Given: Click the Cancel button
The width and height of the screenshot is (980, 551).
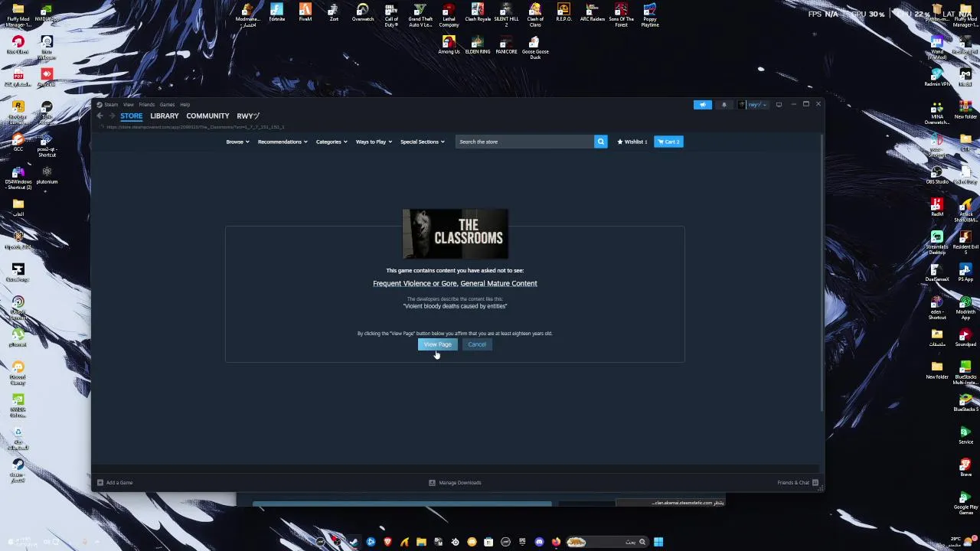Looking at the screenshot, I should pyautogui.click(x=477, y=344).
